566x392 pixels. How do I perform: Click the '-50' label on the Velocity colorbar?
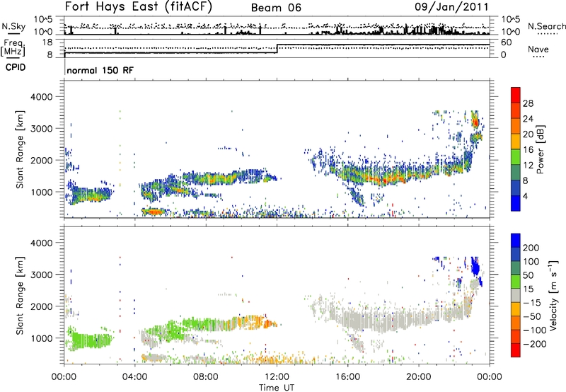(x=532, y=316)
